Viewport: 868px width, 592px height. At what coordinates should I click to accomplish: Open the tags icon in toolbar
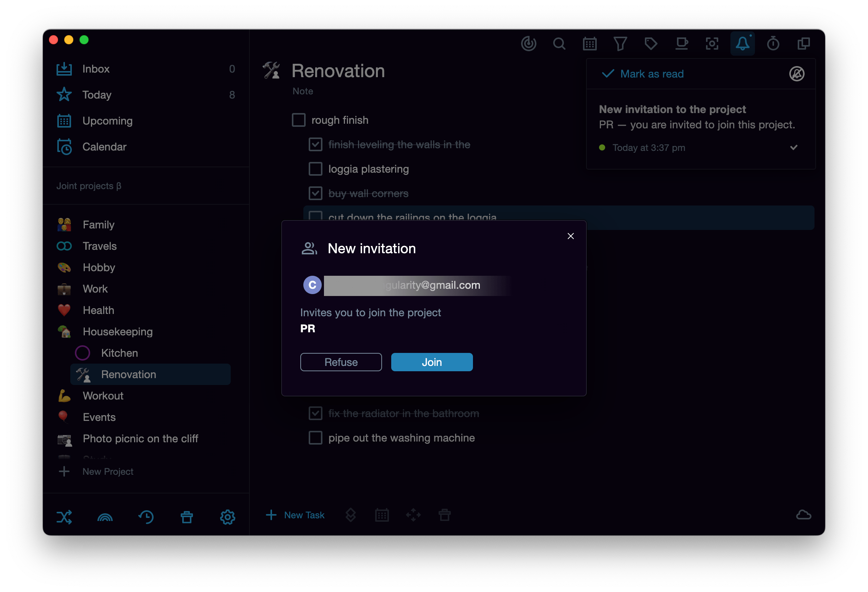pyautogui.click(x=651, y=44)
